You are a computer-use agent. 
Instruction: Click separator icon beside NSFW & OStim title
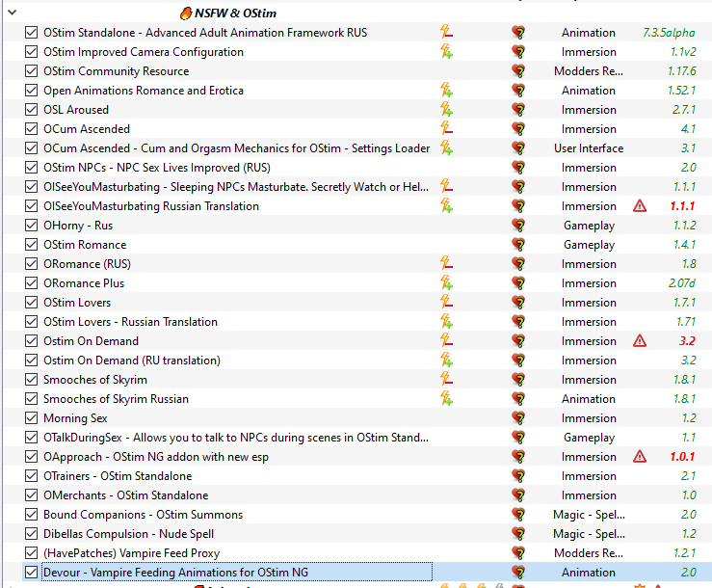click(x=186, y=13)
